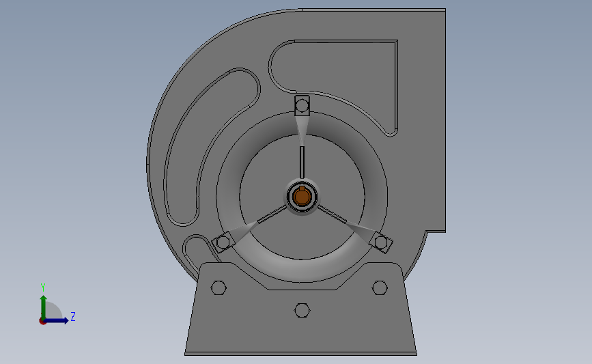Click the curved inlet ring surface
Image resolution: width=592 pixels, height=364 pixels.
tap(302, 270)
